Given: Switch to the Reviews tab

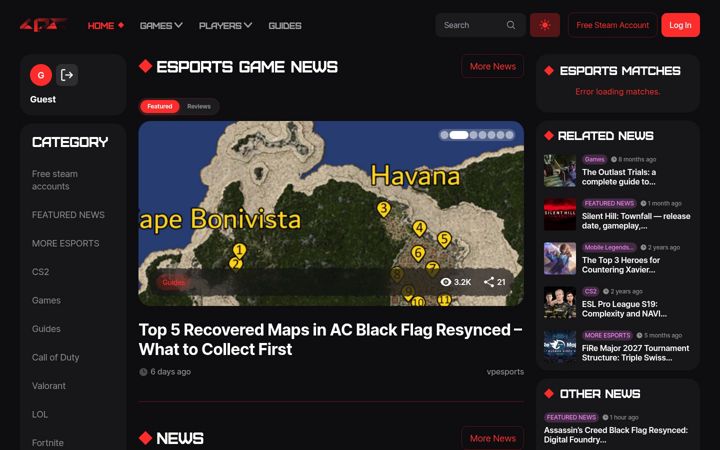Looking at the screenshot, I should tap(199, 106).
